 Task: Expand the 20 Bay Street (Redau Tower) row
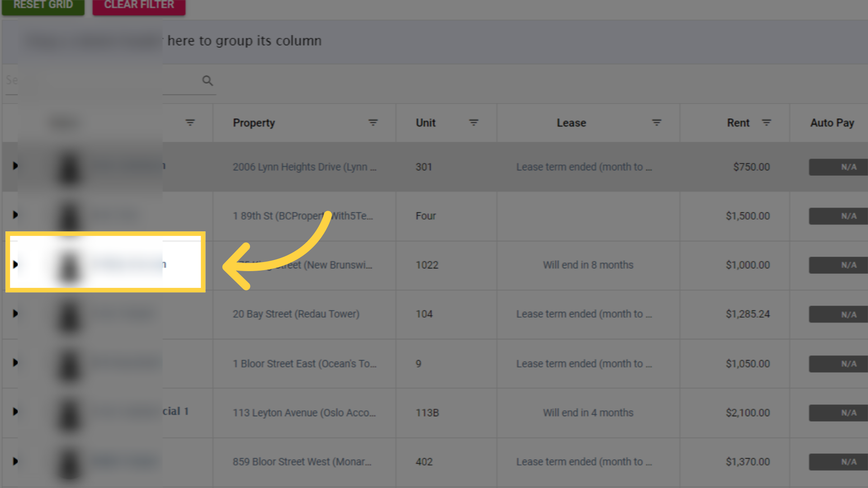click(15, 314)
